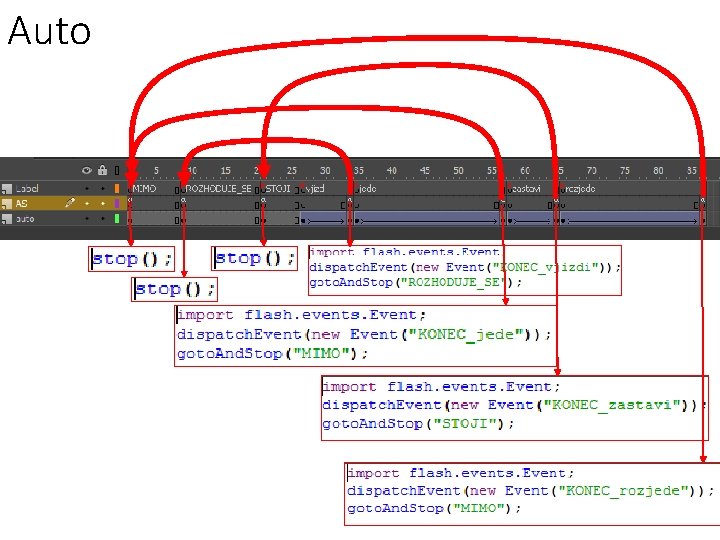The image size is (720, 540).
Task: Toggle visibility dot of AS layer
Action: (x=87, y=203)
